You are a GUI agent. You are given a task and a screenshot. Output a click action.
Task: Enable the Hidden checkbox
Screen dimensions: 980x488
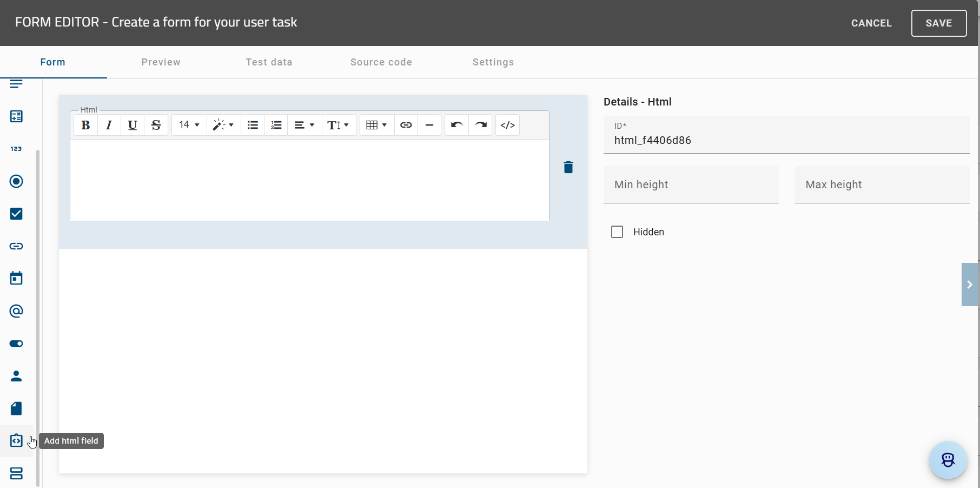point(617,232)
